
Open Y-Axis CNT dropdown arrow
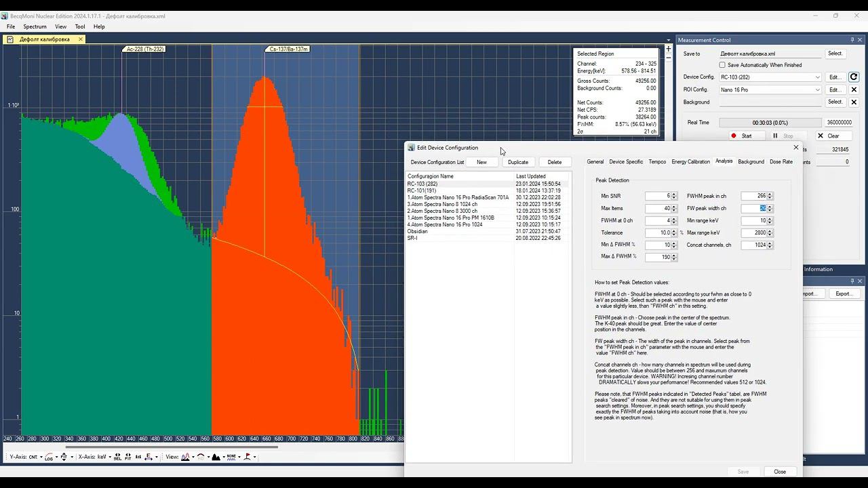point(41,457)
